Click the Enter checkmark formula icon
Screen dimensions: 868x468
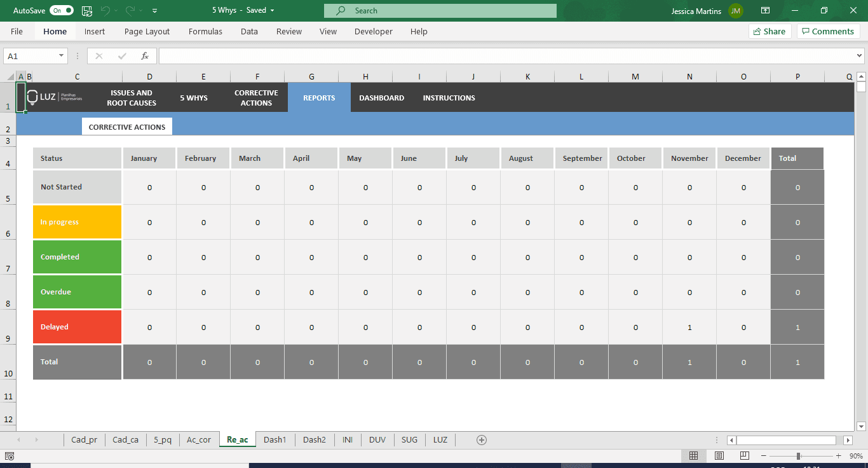tap(122, 56)
